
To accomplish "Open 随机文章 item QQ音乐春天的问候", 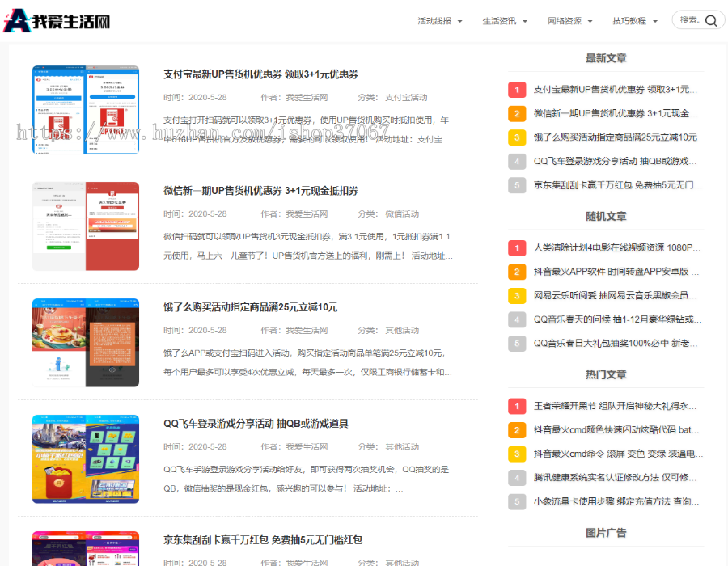I will [617, 319].
